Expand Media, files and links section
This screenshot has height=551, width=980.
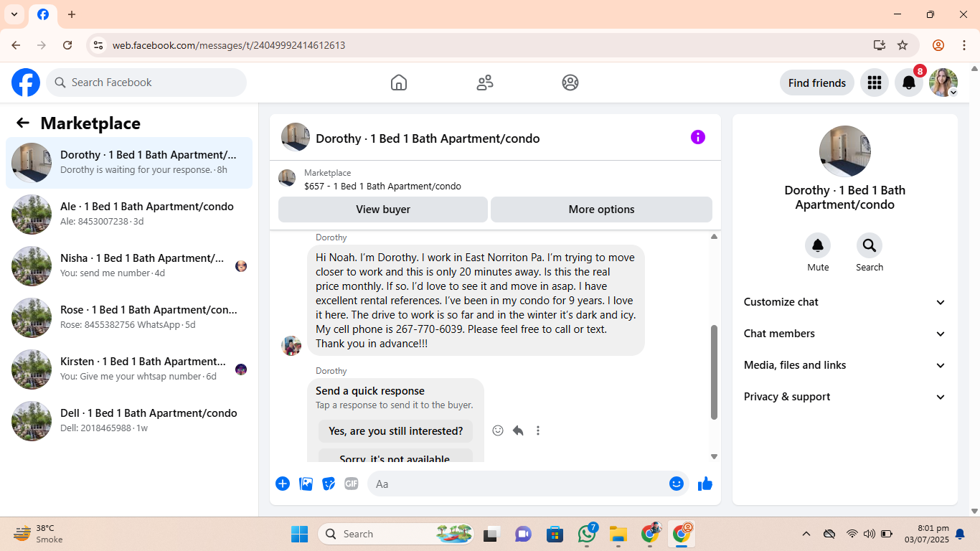pos(845,365)
